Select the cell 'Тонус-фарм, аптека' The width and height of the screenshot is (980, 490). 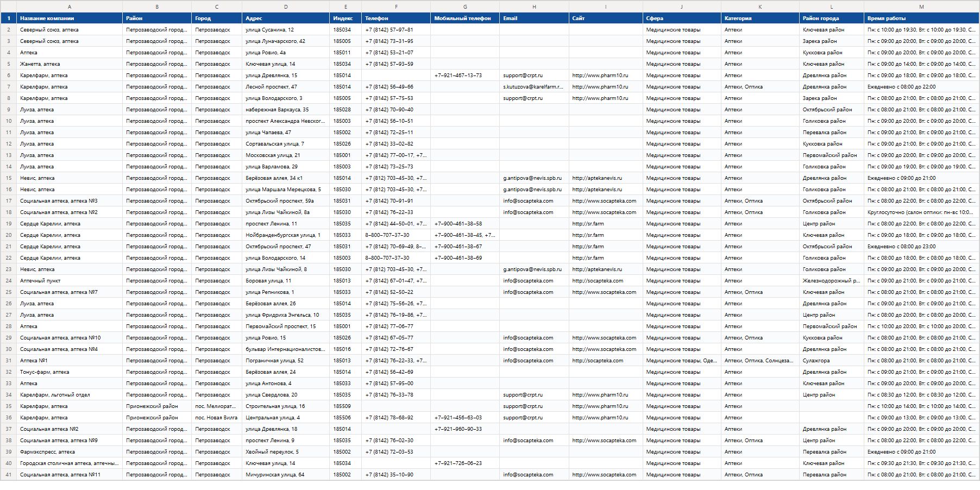point(70,372)
